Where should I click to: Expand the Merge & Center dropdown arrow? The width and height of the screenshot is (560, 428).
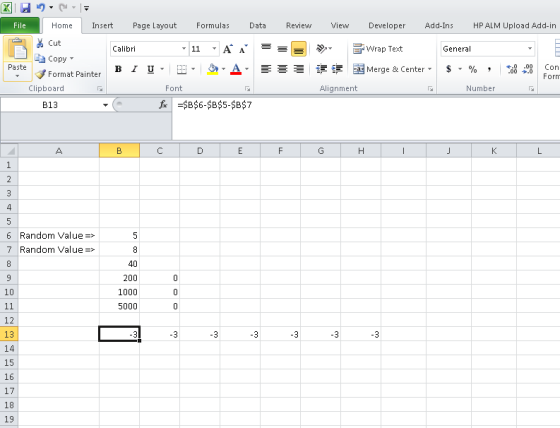(x=430, y=69)
